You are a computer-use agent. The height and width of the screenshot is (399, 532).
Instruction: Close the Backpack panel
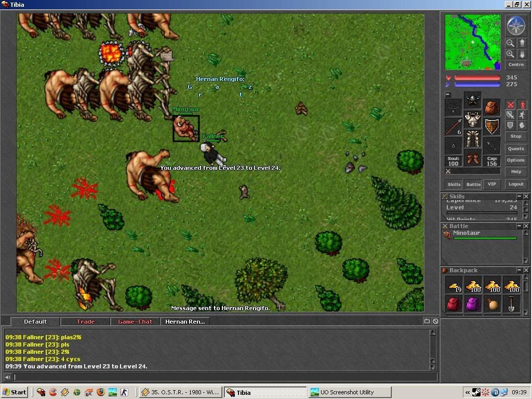tap(526, 270)
